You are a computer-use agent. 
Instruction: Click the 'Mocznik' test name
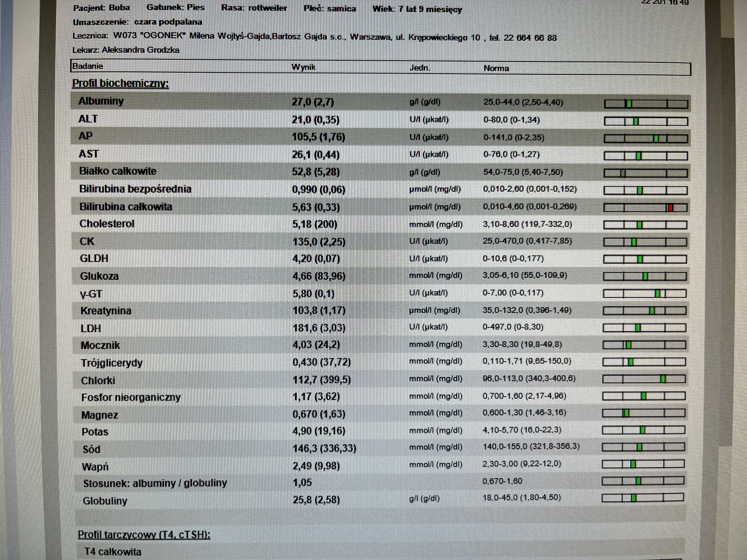click(100, 345)
